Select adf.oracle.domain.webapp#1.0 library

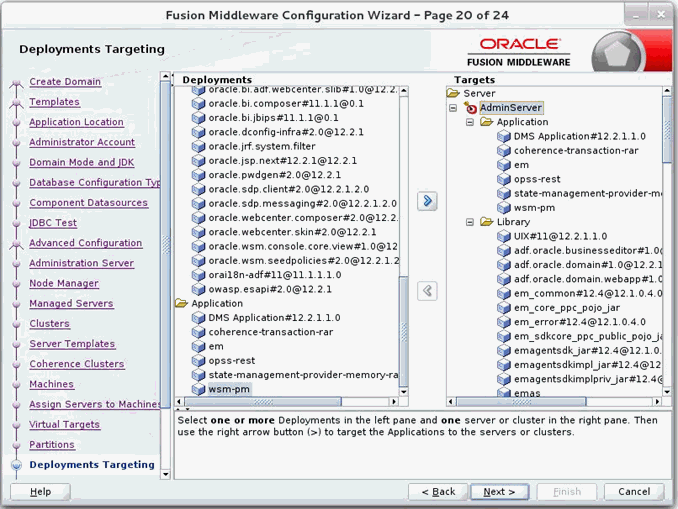[x=588, y=279]
